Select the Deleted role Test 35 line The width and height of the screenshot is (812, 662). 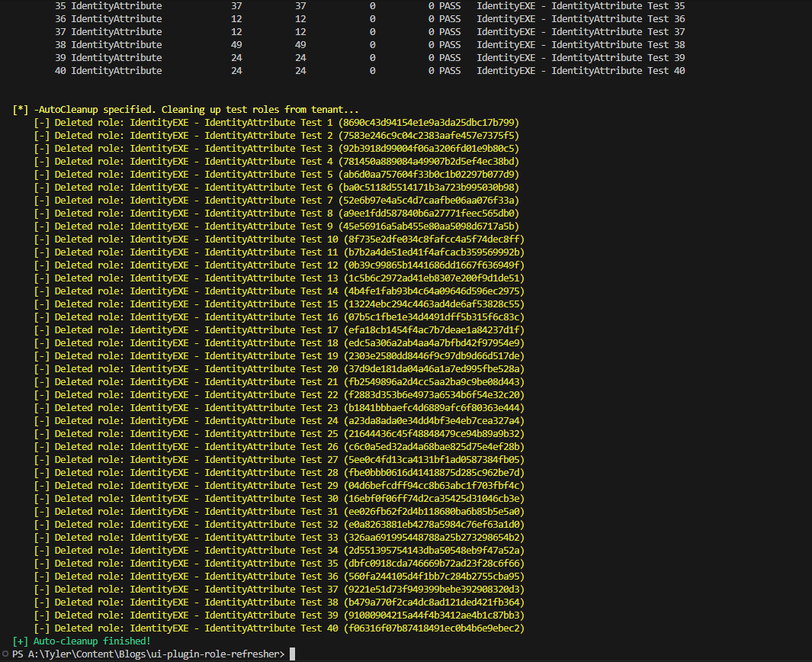279,563
